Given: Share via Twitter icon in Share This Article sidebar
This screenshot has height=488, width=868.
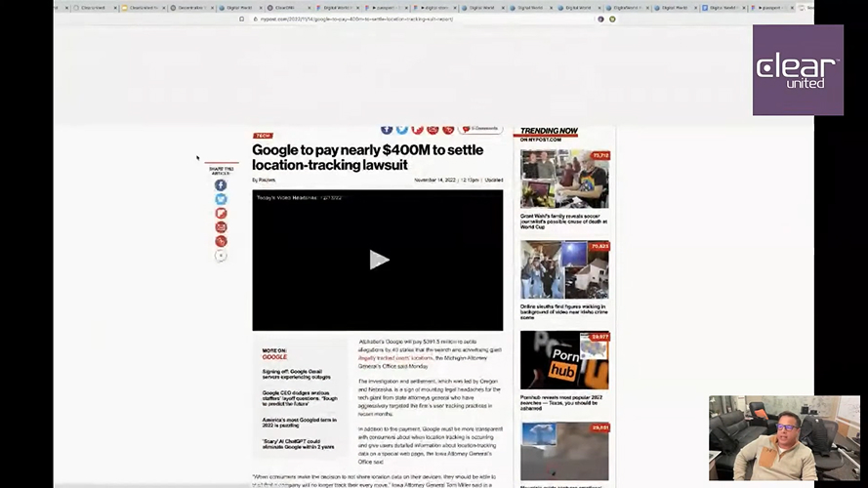Looking at the screenshot, I should [221, 199].
